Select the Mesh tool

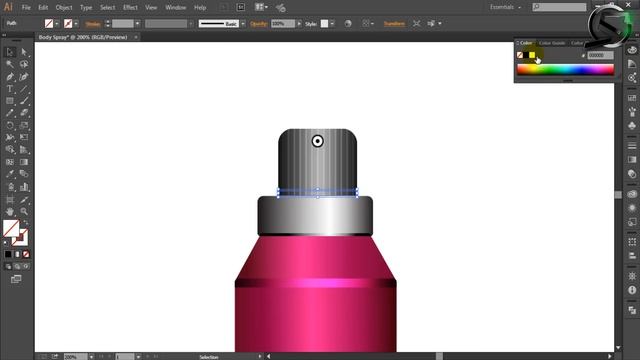coord(10,162)
